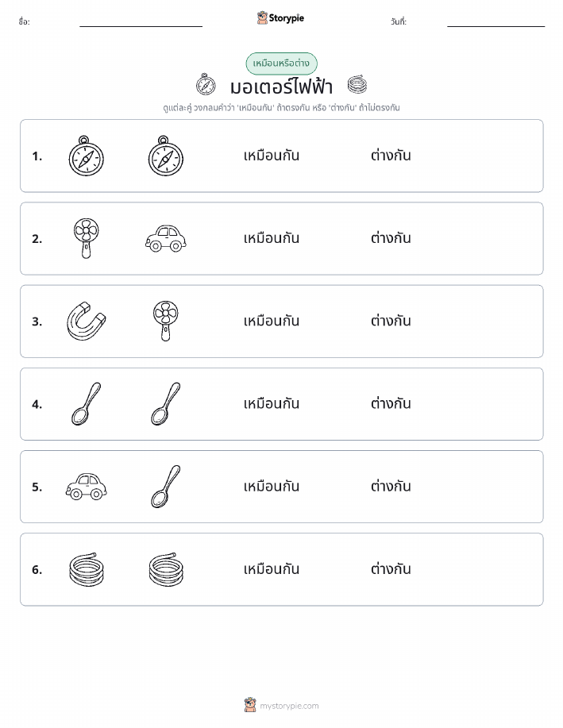Click the car picture in row 2
The width and height of the screenshot is (563, 728).
(x=166, y=238)
